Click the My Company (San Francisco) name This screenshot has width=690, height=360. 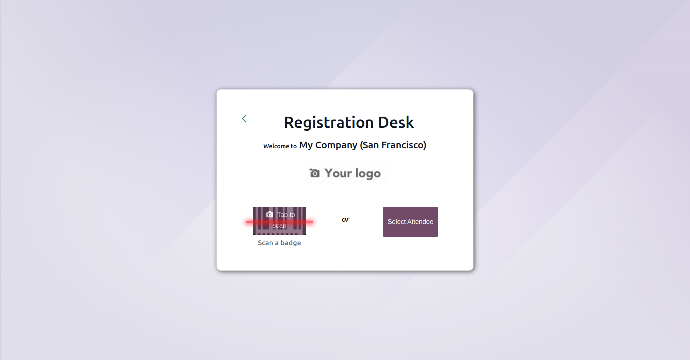click(363, 145)
